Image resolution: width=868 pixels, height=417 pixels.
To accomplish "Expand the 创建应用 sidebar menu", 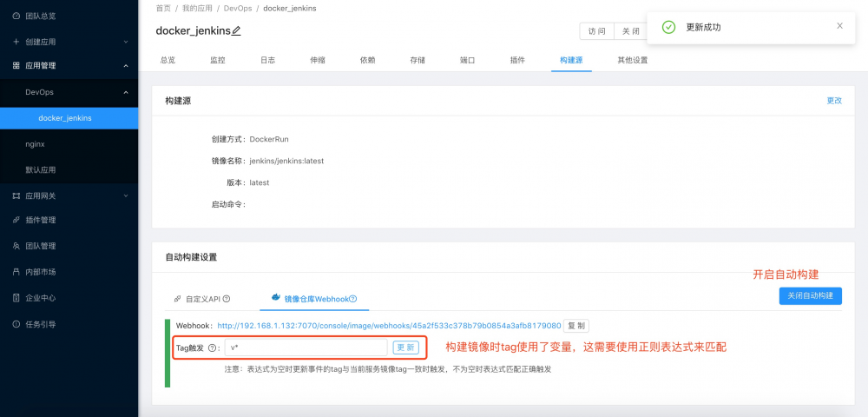I will pos(126,42).
